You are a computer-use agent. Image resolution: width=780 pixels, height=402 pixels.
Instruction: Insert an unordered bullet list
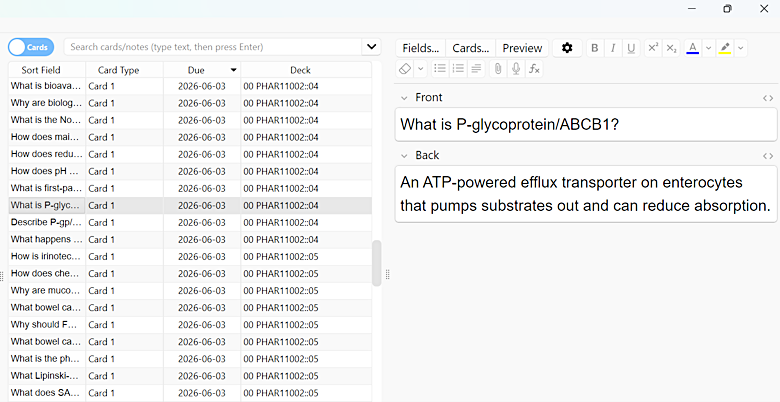(440, 69)
